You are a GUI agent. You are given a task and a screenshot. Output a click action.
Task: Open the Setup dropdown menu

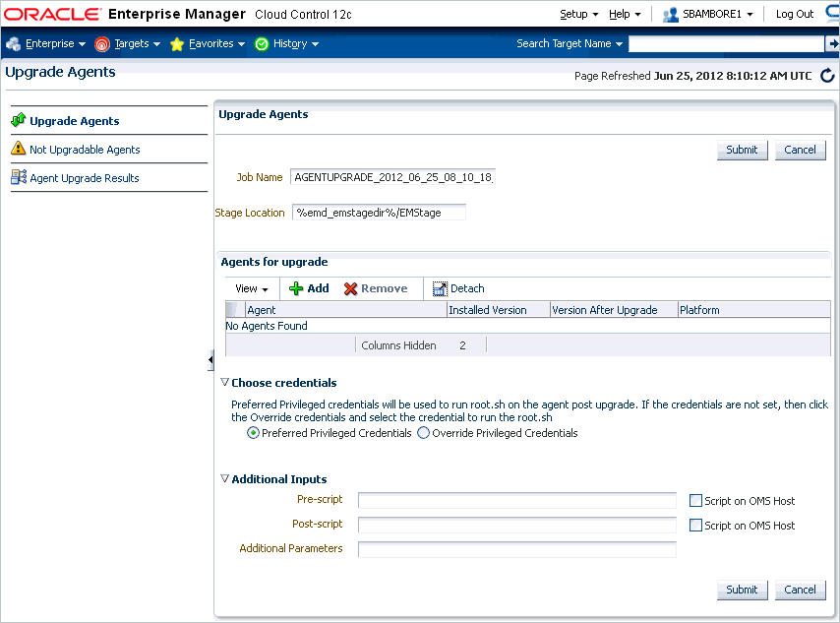pyautogui.click(x=579, y=15)
